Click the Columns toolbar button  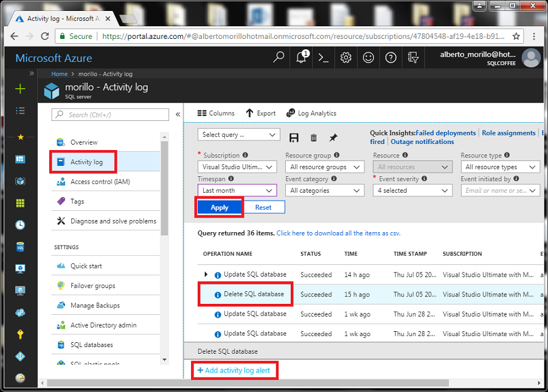point(216,113)
